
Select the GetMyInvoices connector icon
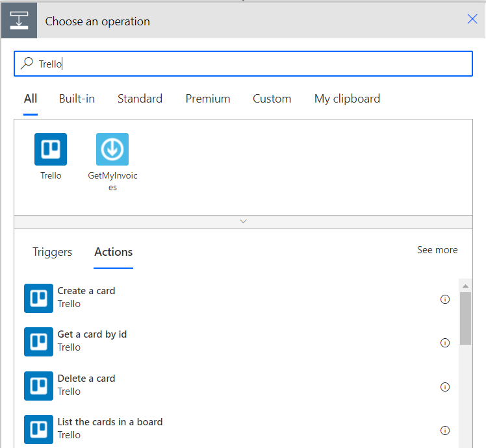tap(112, 149)
